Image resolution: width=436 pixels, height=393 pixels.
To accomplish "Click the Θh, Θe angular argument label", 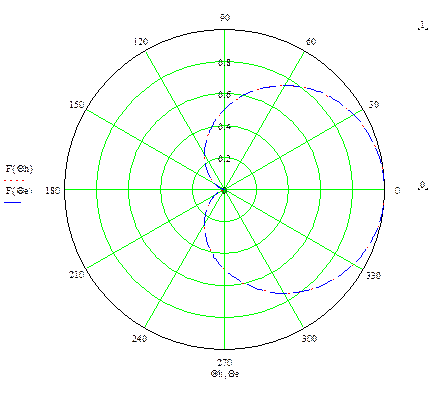I will click(225, 374).
